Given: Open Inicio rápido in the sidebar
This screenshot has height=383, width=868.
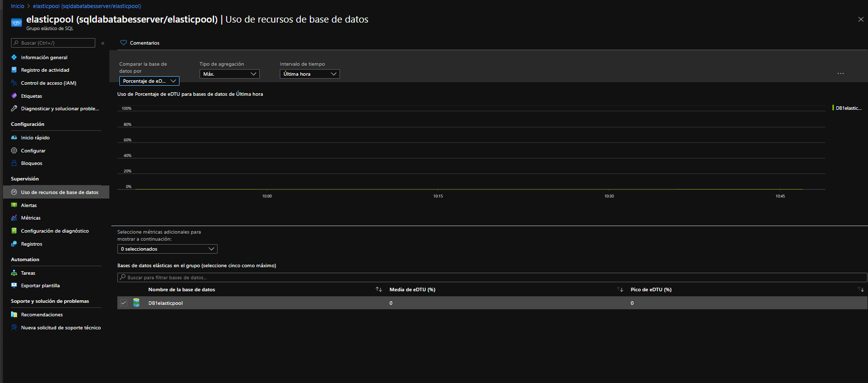Looking at the screenshot, I should 35,138.
